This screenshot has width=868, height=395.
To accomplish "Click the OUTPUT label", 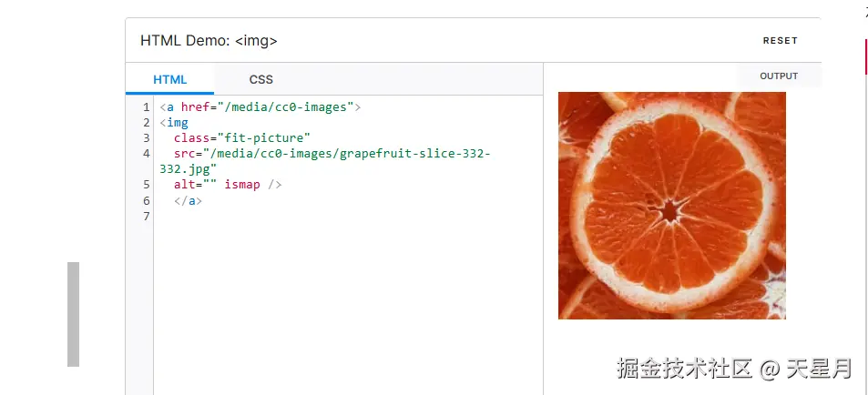I will [779, 76].
